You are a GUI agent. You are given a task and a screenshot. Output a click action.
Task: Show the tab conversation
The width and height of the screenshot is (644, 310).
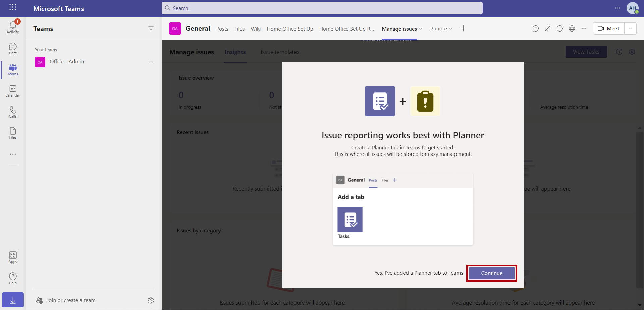coord(536,28)
